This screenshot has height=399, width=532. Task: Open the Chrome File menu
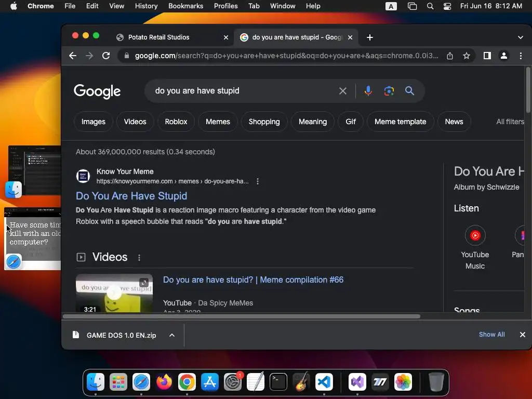click(x=70, y=6)
